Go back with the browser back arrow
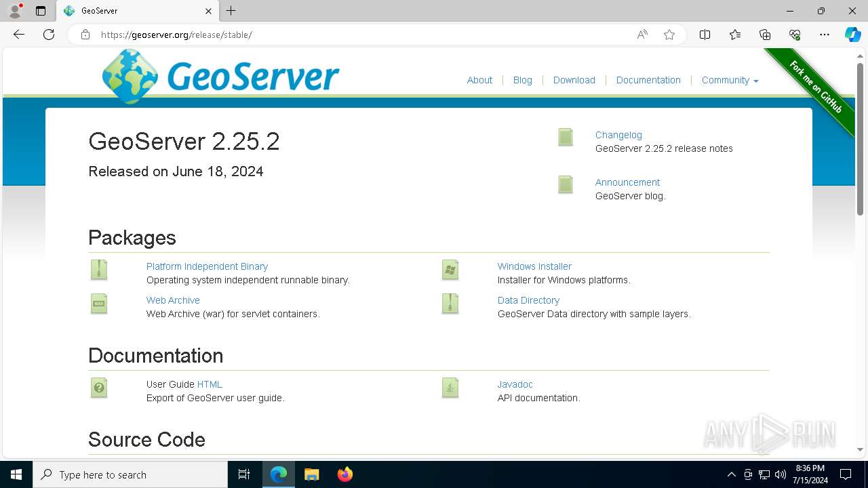 pyautogui.click(x=19, y=35)
